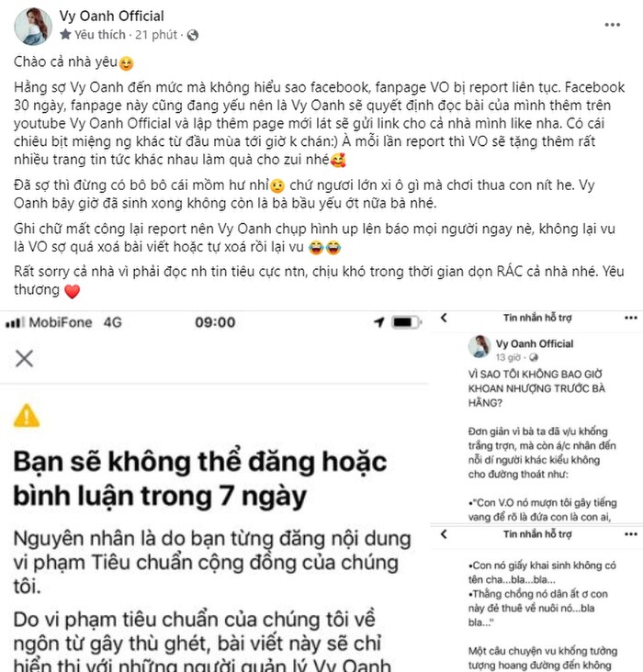643x672 pixels.
Task: Close the restriction notice with X
Action: tap(24, 358)
